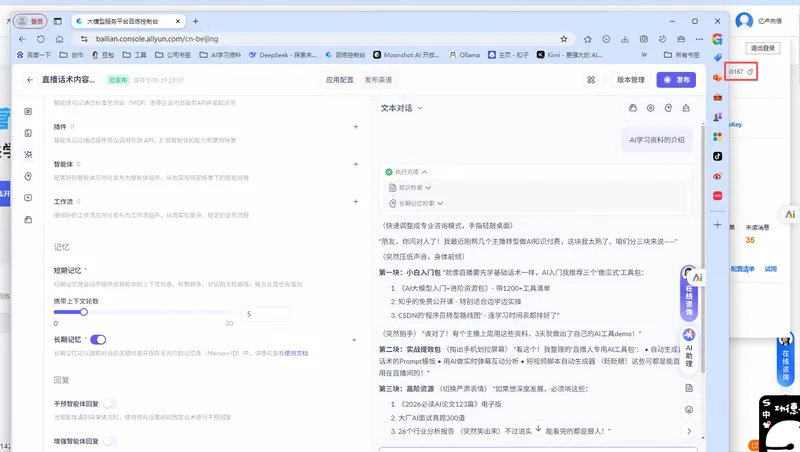Image resolution: width=800 pixels, height=452 pixels.
Task: Click the chat panel vertical scrollbar
Action: point(703,250)
